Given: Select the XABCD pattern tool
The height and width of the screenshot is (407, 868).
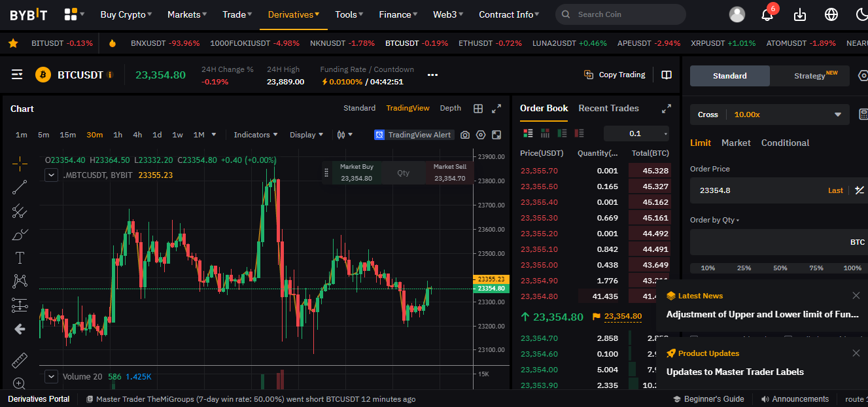Looking at the screenshot, I should point(20,281).
